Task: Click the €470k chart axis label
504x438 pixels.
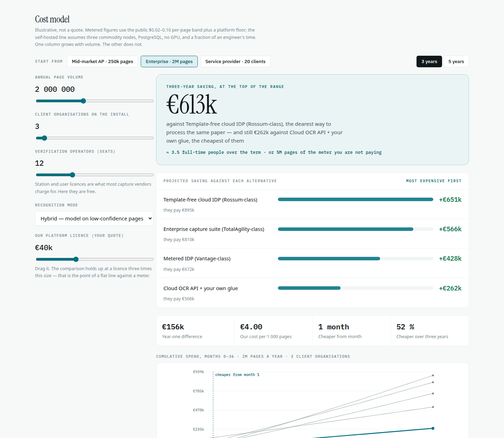Action: pyautogui.click(x=198, y=410)
